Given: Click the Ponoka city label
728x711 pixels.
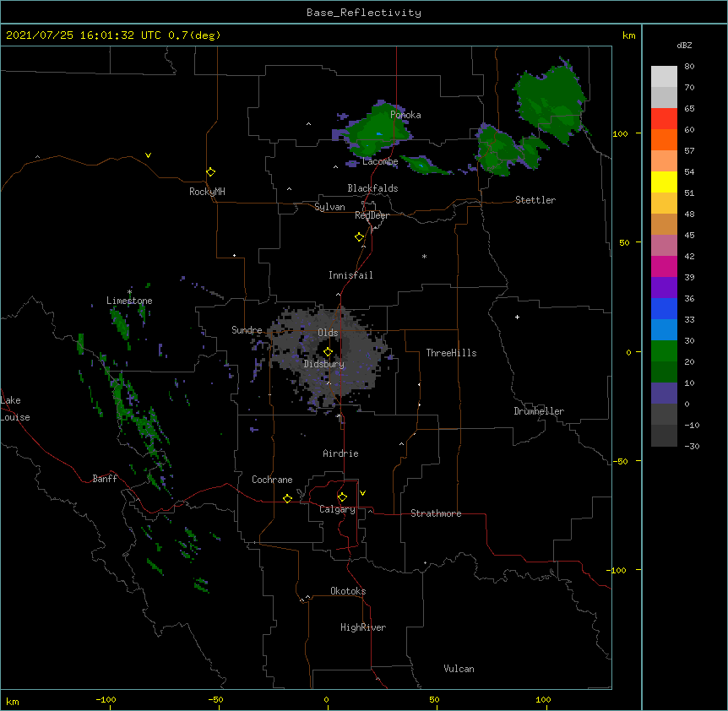Looking at the screenshot, I should [405, 115].
